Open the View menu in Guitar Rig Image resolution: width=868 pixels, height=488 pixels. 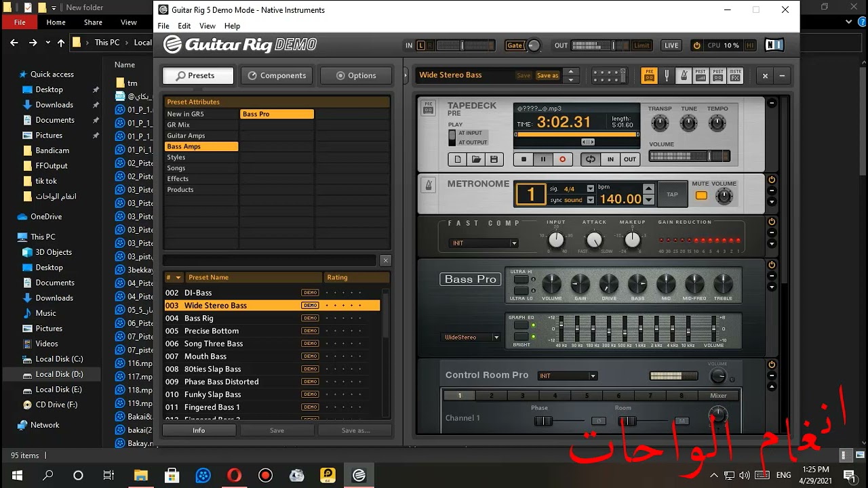(x=208, y=26)
